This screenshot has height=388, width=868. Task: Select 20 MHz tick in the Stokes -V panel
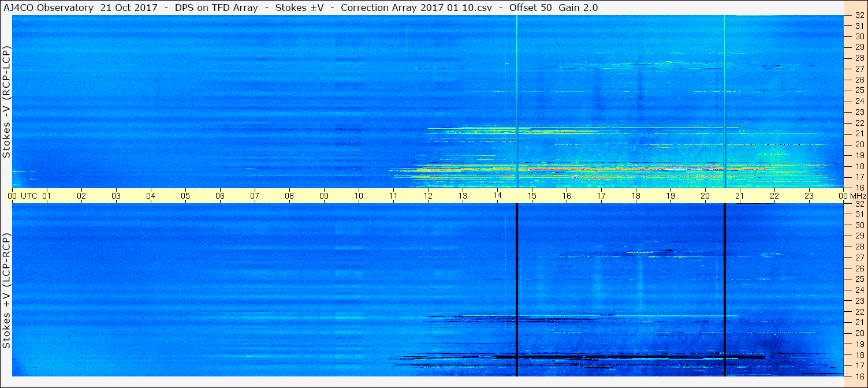pos(859,144)
